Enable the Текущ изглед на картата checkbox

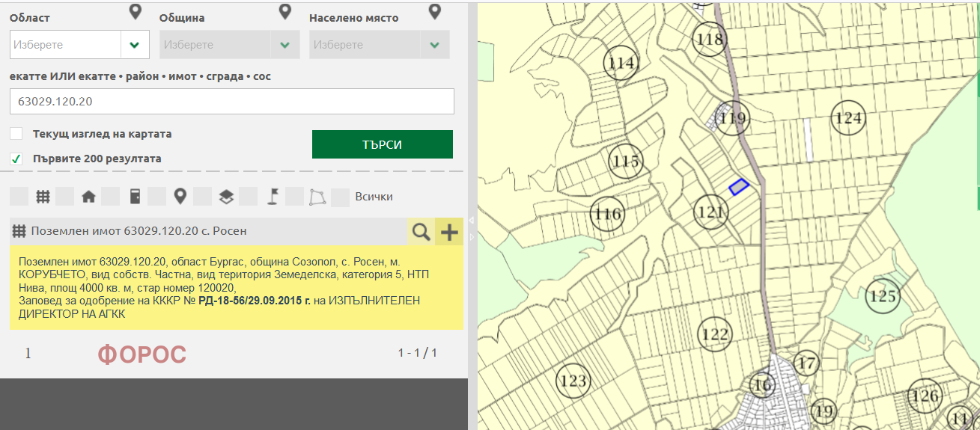click(x=16, y=134)
